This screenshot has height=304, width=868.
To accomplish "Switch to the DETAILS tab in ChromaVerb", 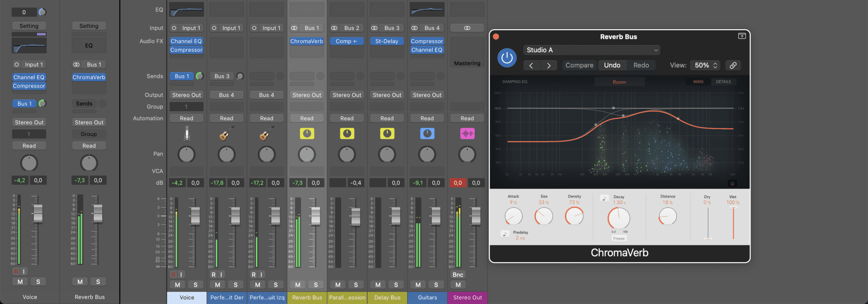I will click(723, 82).
